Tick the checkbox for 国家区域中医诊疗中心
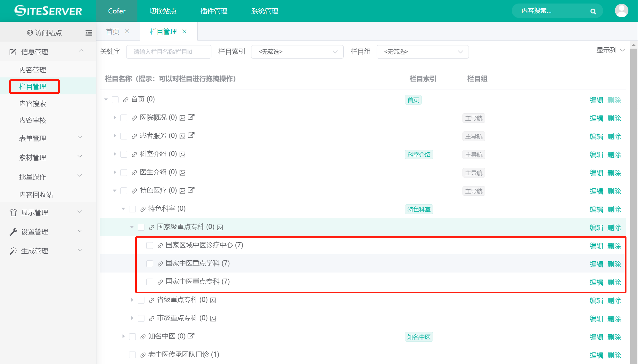Image resolution: width=638 pixels, height=364 pixels. [150, 246]
